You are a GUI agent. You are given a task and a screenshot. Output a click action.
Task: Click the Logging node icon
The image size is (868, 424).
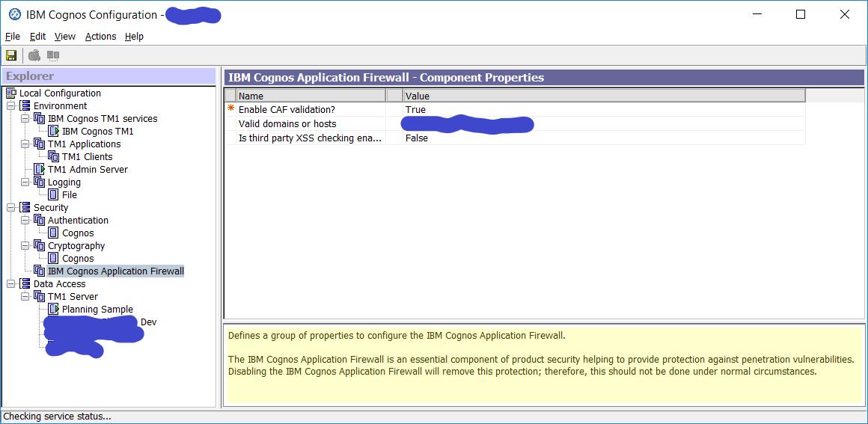tap(40, 182)
